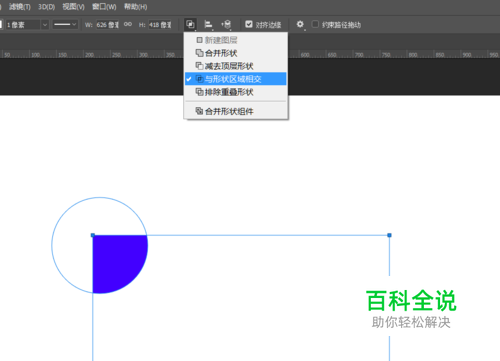Click the 减去顶层形状 icon in the menu
The image size is (500, 361).
pos(199,66)
